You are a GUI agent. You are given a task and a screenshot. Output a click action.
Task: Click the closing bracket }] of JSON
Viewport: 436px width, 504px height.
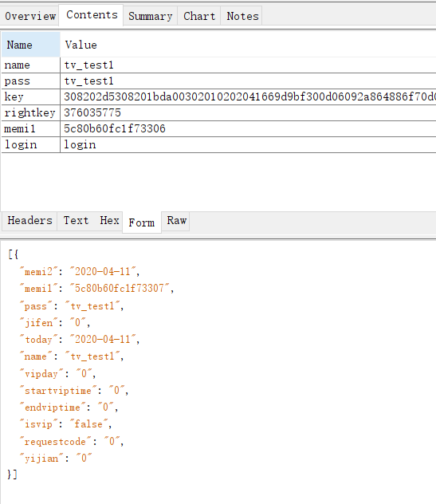[12, 474]
